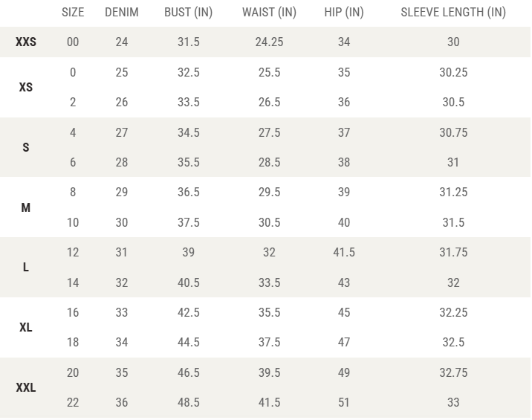The image size is (532, 420).
Task: Click the HIP (IN) column header
Action: pos(344,12)
